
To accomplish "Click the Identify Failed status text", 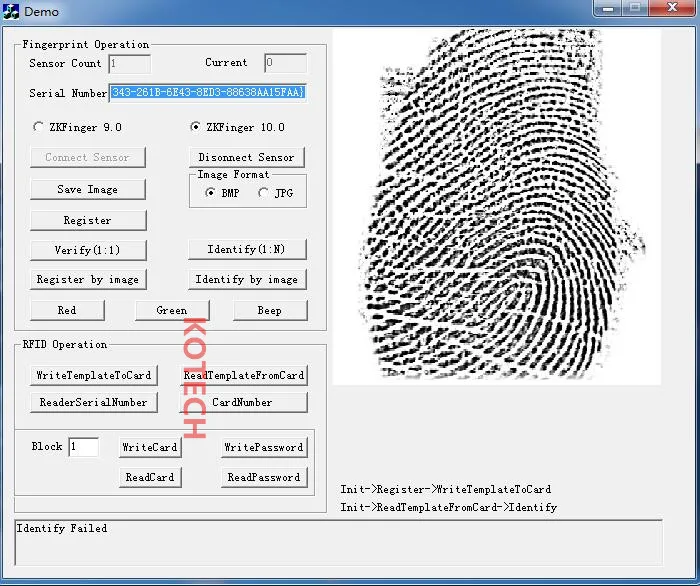I will click(x=62, y=529).
